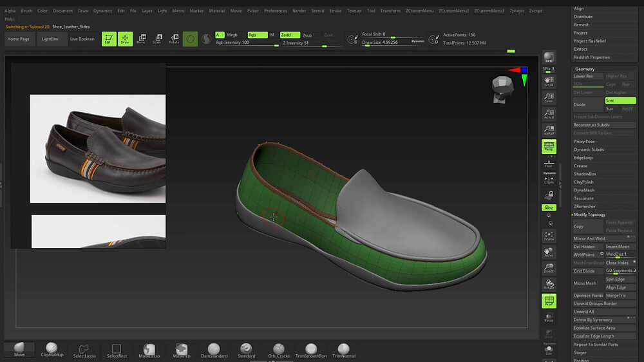
Task: Click the Close Holes button
Action: point(617,263)
